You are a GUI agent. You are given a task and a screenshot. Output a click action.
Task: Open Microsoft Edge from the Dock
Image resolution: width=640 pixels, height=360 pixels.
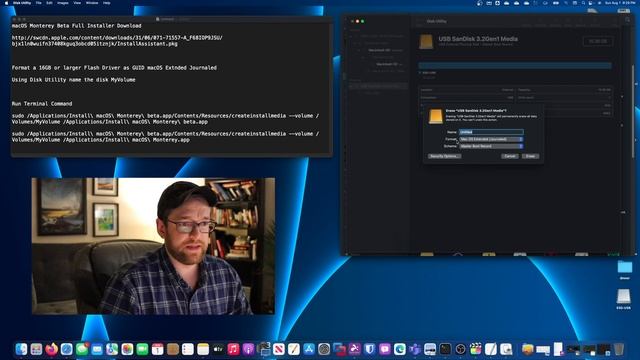(x=400, y=349)
